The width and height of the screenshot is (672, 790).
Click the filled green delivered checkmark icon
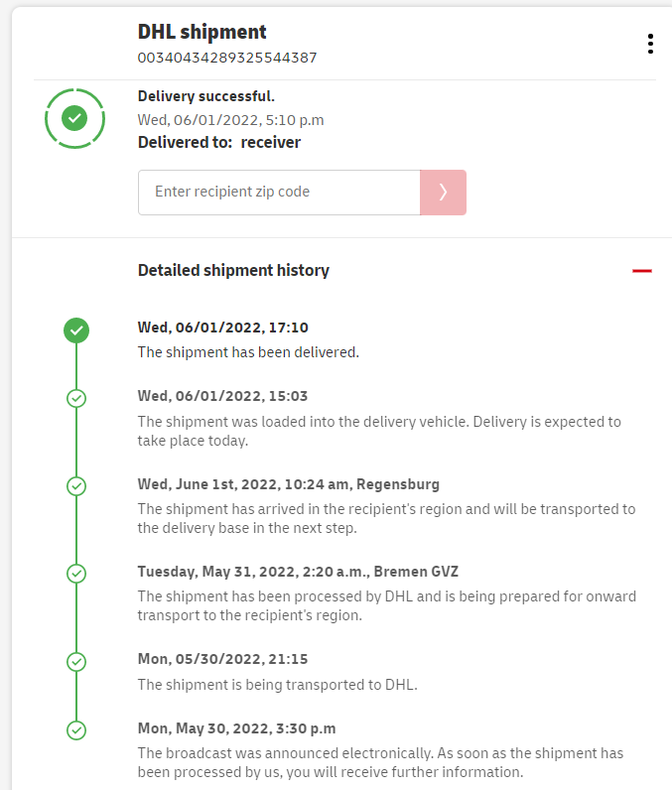[x=76, y=330]
